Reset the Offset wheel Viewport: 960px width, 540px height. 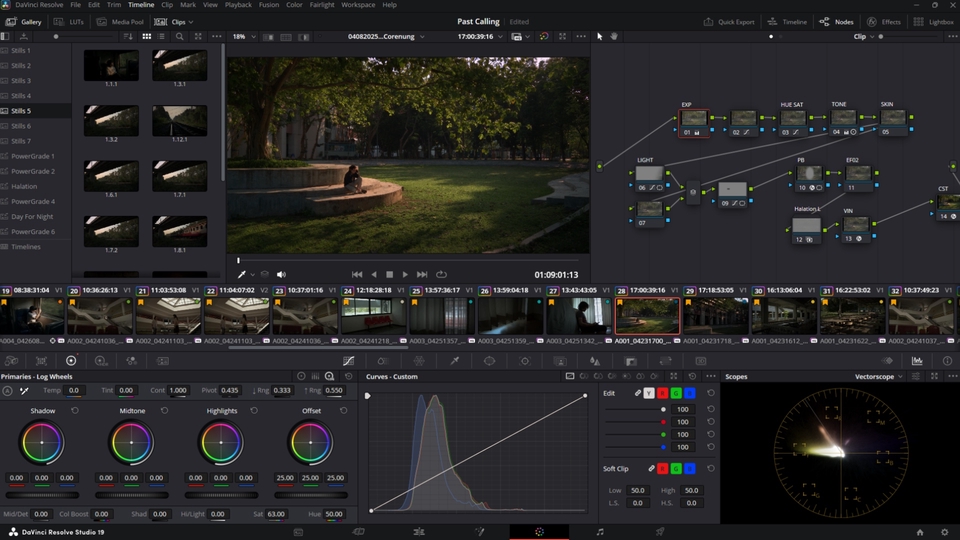click(343, 411)
